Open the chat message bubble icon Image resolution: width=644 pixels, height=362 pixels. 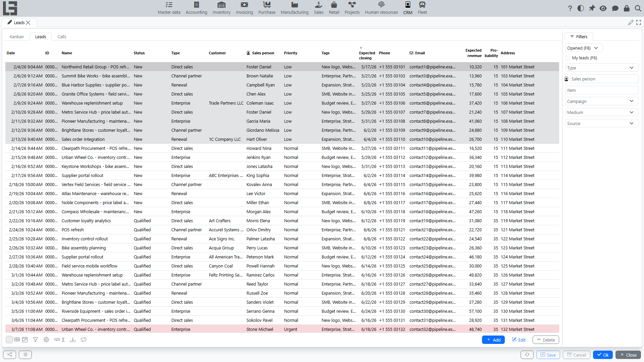tap(615, 8)
